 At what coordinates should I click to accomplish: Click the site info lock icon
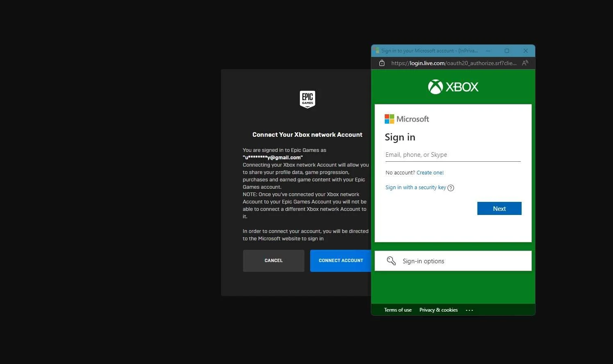click(x=382, y=63)
